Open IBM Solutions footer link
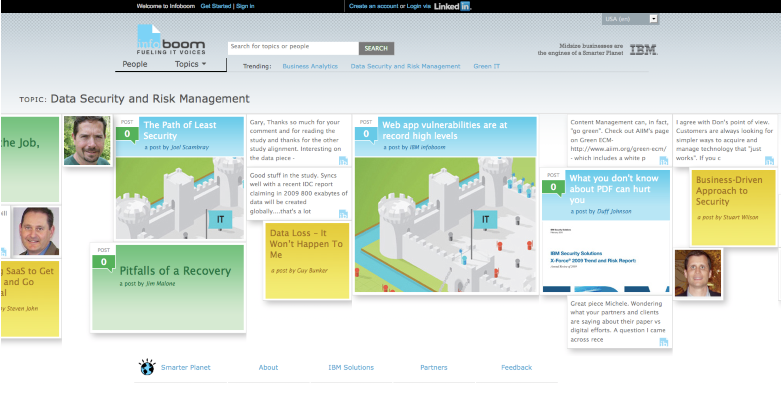782x416 pixels. point(351,368)
